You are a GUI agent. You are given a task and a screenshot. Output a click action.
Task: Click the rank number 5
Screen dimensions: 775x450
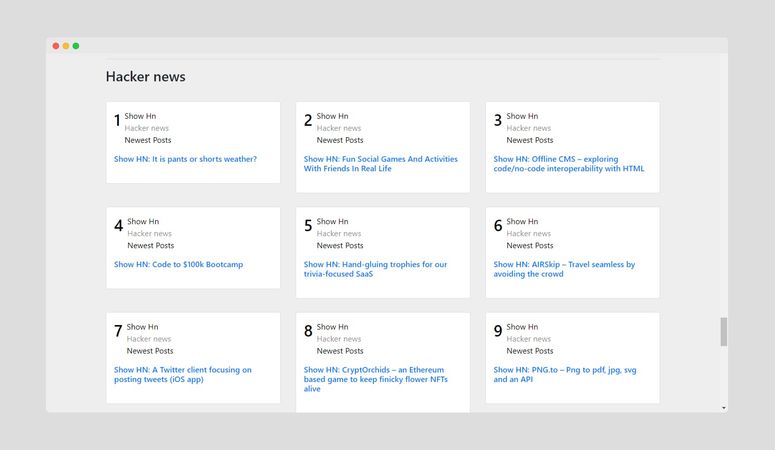[308, 226]
